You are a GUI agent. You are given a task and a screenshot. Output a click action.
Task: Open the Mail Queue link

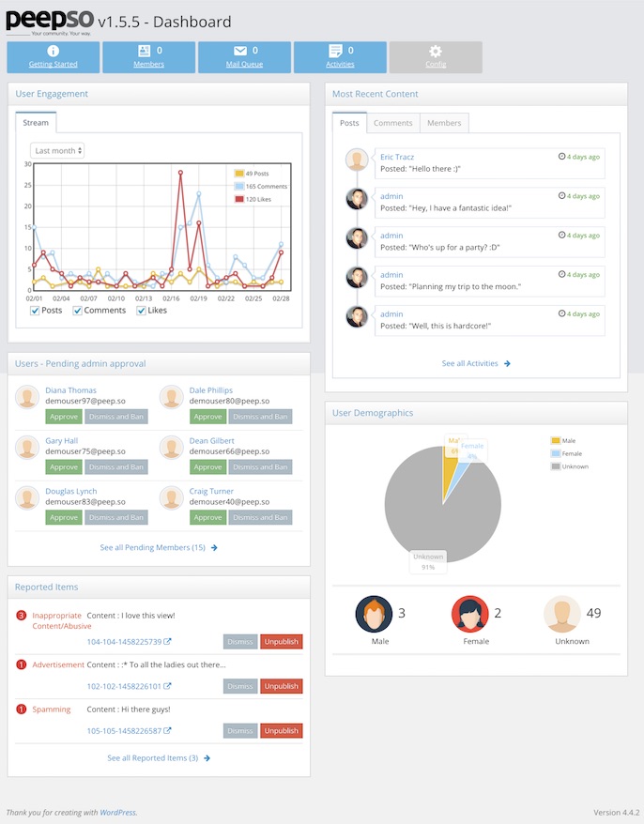244,64
